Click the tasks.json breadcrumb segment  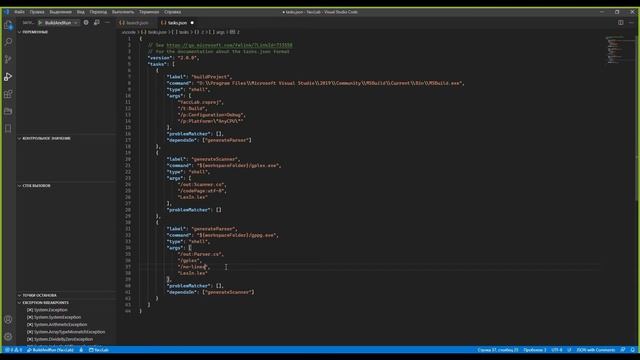click(x=154, y=32)
